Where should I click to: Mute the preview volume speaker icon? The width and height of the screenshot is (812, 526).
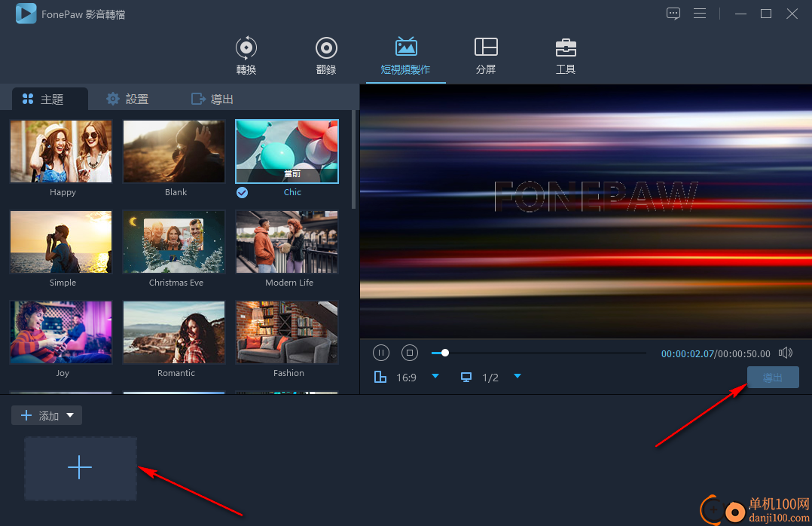pyautogui.click(x=786, y=353)
